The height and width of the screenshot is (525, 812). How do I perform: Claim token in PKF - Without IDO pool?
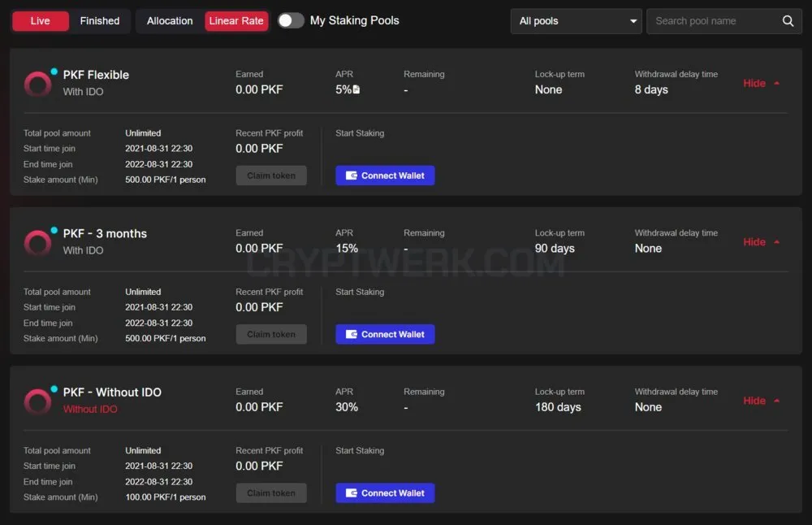point(271,492)
